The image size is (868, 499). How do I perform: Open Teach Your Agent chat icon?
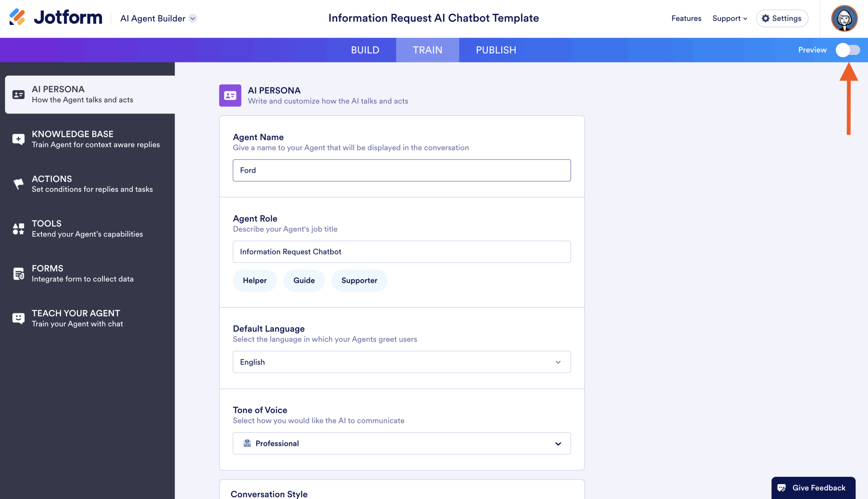[19, 318]
